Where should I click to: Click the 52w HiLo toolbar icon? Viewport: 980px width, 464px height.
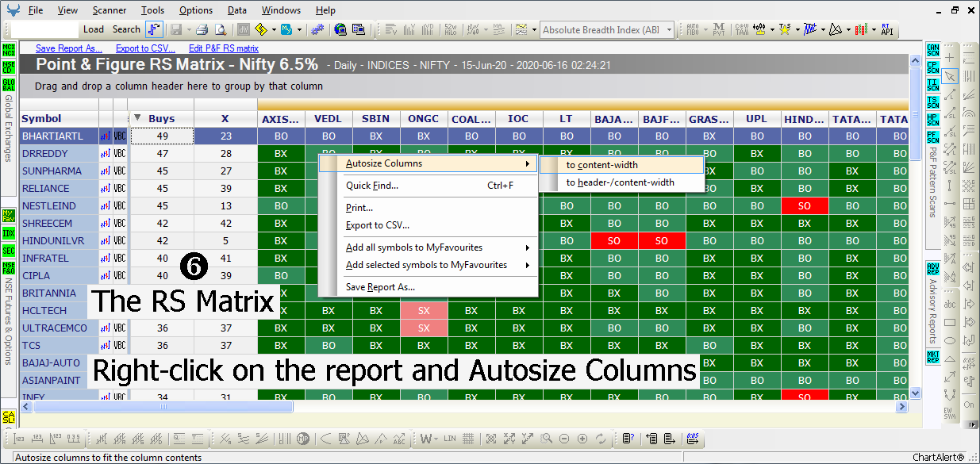coord(450,29)
